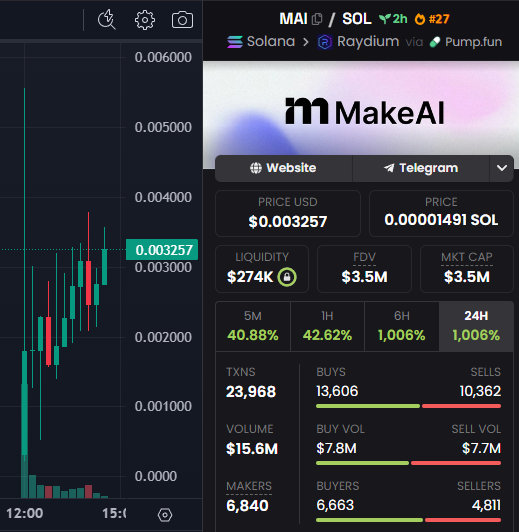Viewport: 519px width, 532px height.
Task: Click the Pump.fun source link
Action: [466, 42]
